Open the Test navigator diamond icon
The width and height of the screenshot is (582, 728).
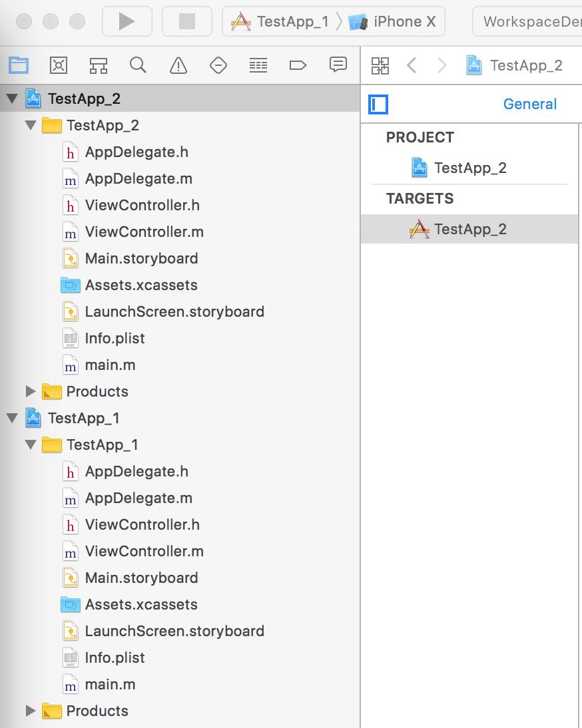[218, 65]
